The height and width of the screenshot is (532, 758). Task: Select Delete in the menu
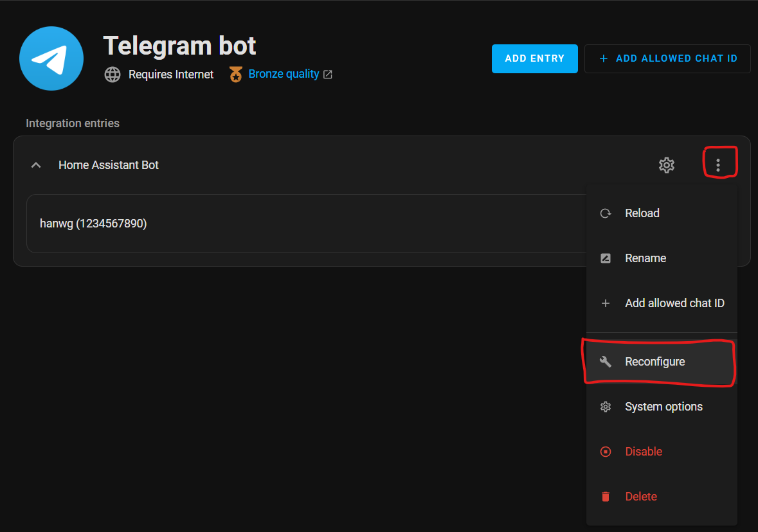pos(662,496)
